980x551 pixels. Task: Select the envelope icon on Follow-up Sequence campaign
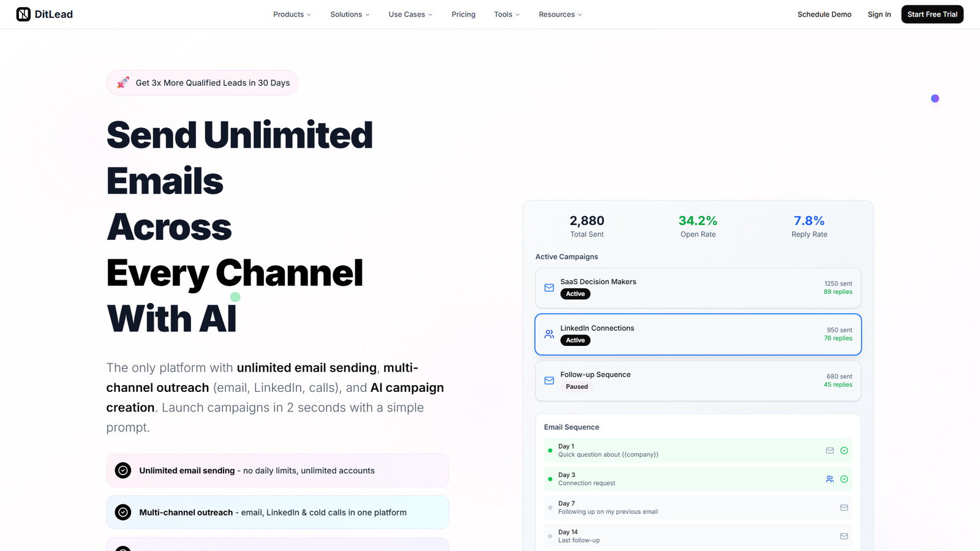coord(549,380)
